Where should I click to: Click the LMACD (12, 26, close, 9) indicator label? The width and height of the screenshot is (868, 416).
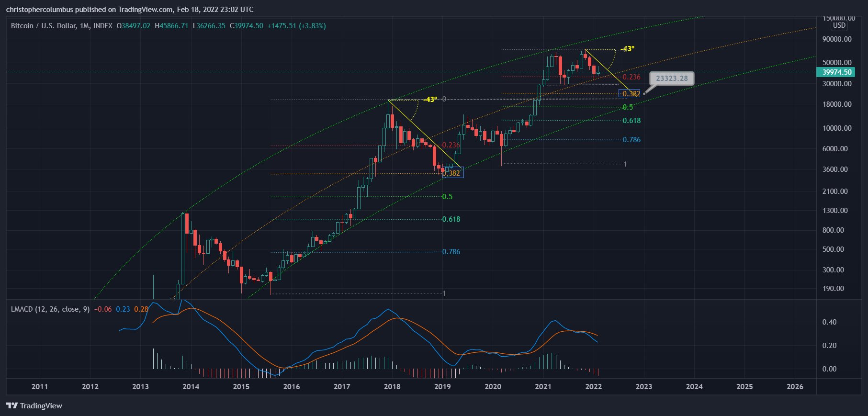pyautogui.click(x=50, y=309)
